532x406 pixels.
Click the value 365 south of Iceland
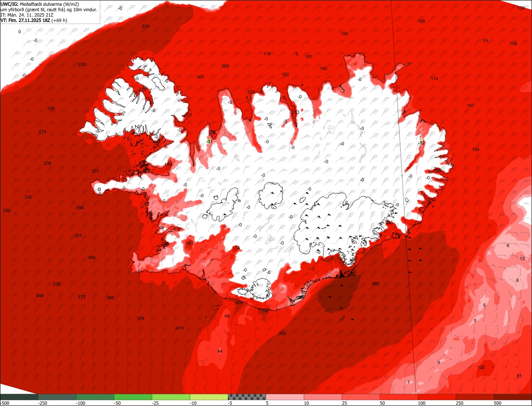pyautogui.click(x=282, y=334)
